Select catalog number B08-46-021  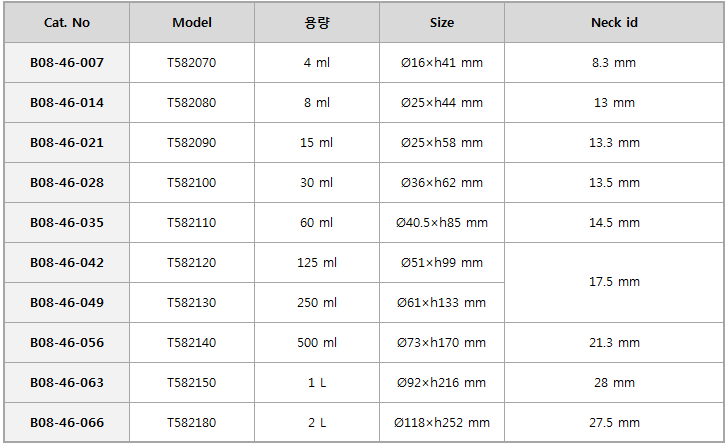click(x=67, y=143)
